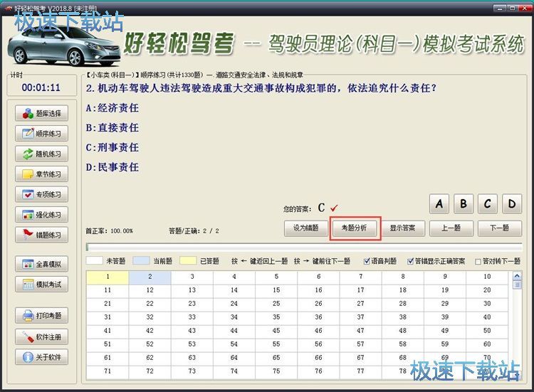Click the 00:01:11 timer display

(41, 88)
